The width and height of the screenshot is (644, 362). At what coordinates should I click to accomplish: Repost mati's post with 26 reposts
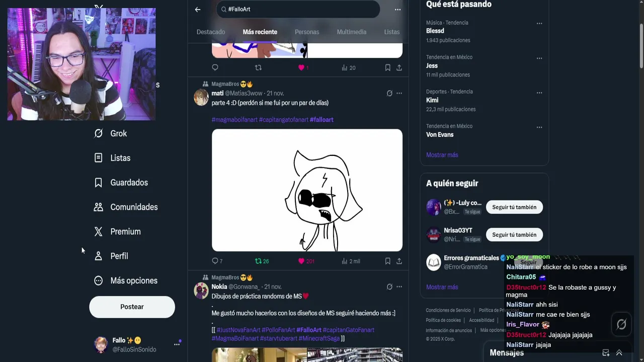click(x=258, y=261)
